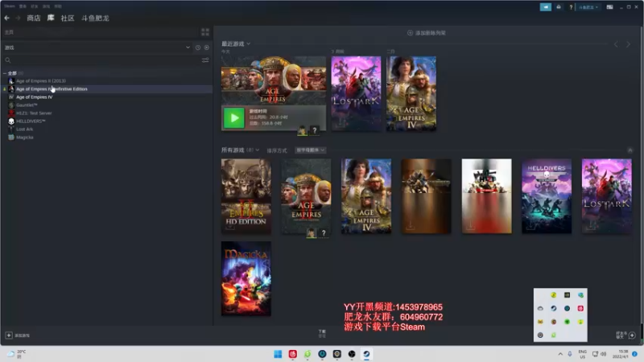644x362 pixels.
Task: Toggle ready-to-play filter icon
Action: [x=207, y=47]
